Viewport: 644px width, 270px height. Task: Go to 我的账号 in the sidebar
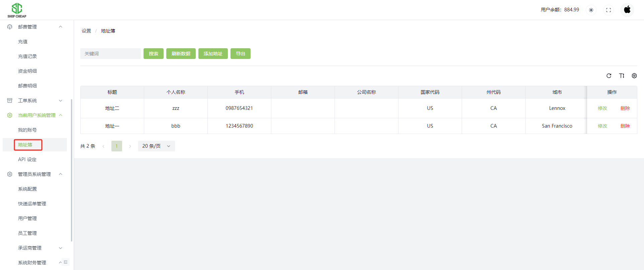pyautogui.click(x=27, y=130)
